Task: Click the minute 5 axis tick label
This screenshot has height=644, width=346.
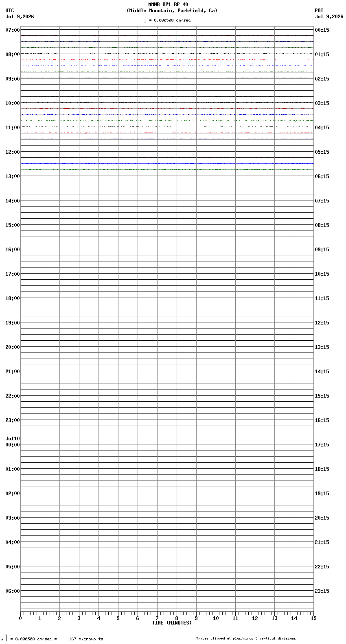Action: (118, 618)
